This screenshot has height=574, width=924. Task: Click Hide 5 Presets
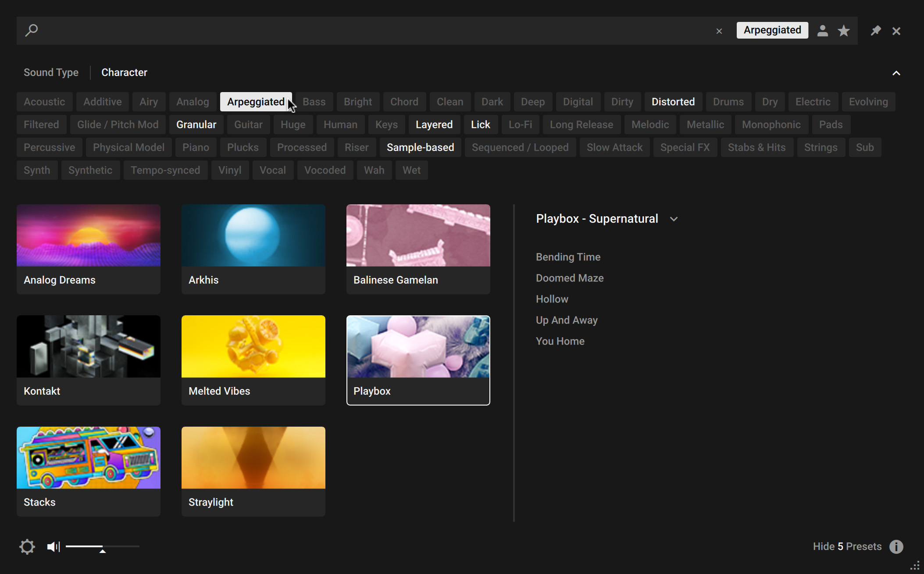point(847,546)
